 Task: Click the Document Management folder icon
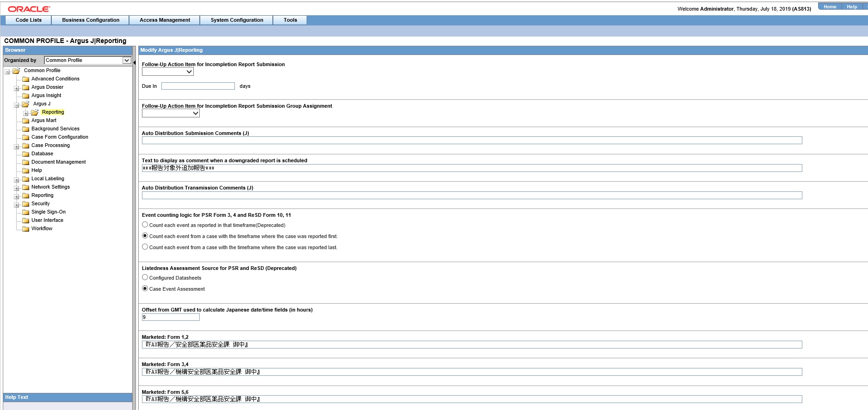pyautogui.click(x=26, y=162)
